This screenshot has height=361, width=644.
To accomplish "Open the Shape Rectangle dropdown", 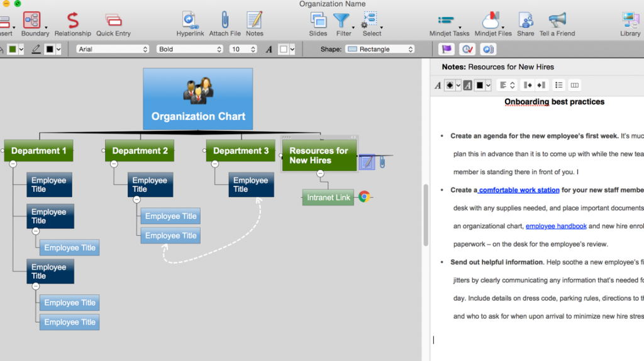I will [380, 49].
